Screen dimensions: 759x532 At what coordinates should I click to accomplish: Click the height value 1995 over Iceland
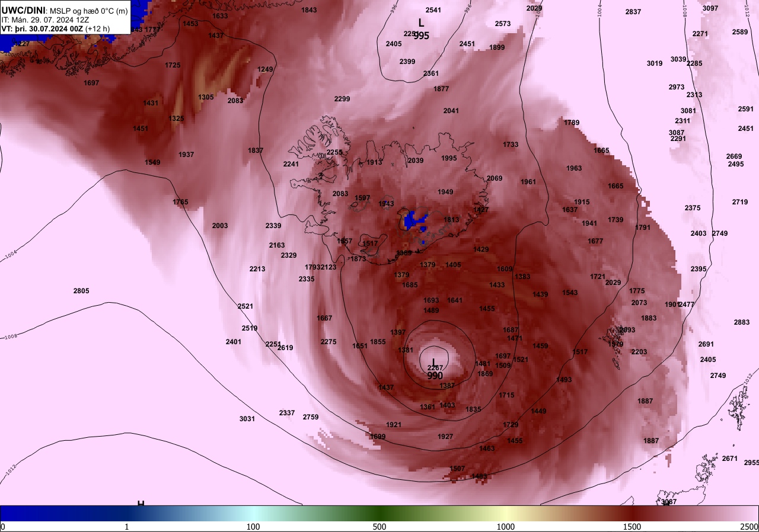[449, 158]
